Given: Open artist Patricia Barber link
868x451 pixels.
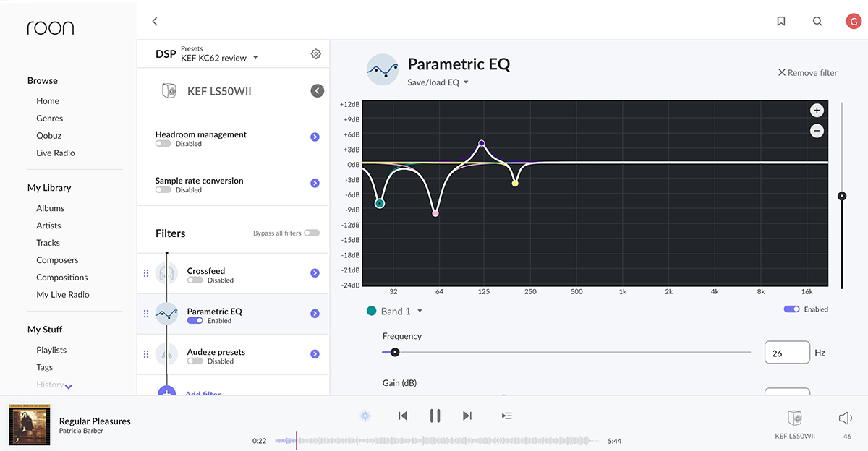Looking at the screenshot, I should pos(81,431).
